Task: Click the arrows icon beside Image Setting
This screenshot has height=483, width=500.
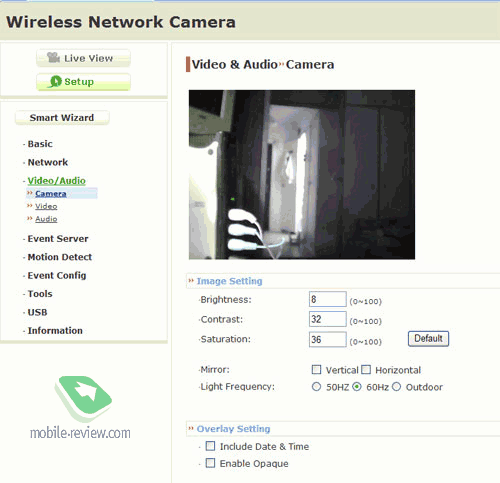Action: pos(191,281)
